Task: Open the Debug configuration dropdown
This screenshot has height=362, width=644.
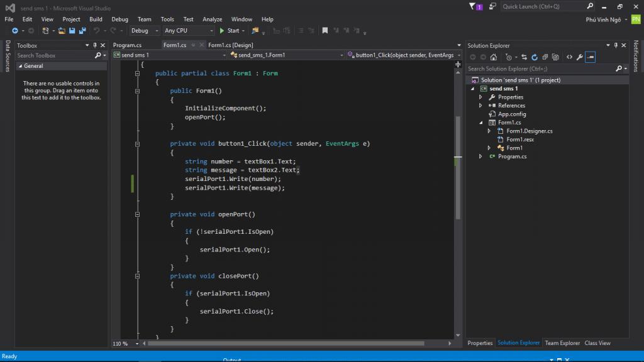Action: pyautogui.click(x=144, y=30)
